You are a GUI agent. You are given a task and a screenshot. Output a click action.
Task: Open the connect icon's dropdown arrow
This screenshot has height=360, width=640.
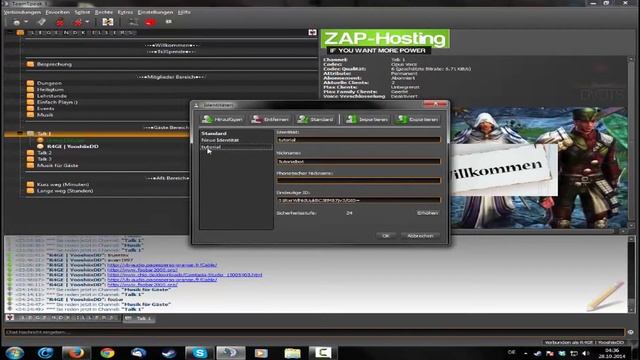pos(26,22)
